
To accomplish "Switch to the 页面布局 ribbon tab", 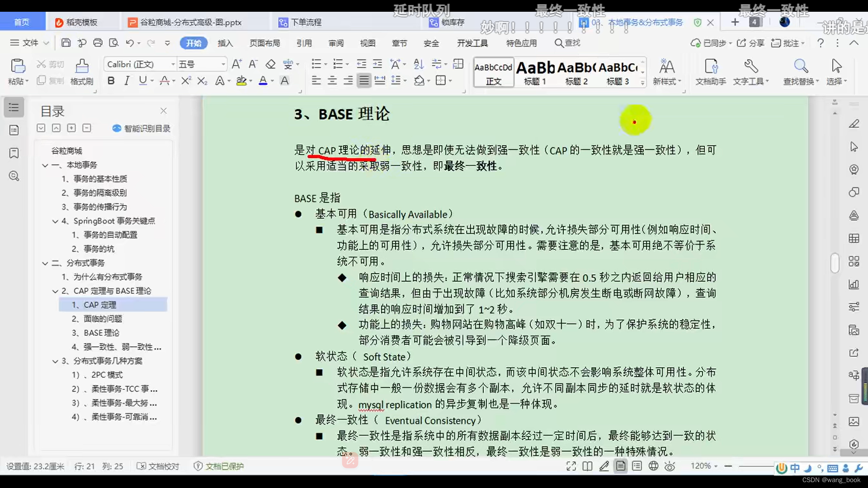I will pyautogui.click(x=265, y=43).
